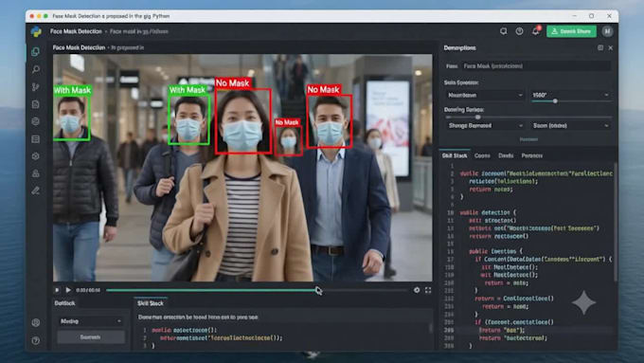Click the Face Mask name input field

[536, 65]
